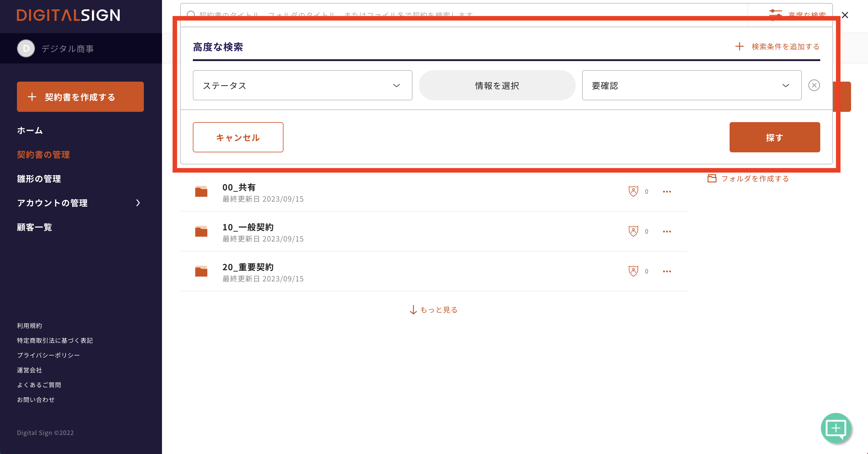868x454 pixels.
Task: Click the キャンセル button
Action: click(x=238, y=137)
